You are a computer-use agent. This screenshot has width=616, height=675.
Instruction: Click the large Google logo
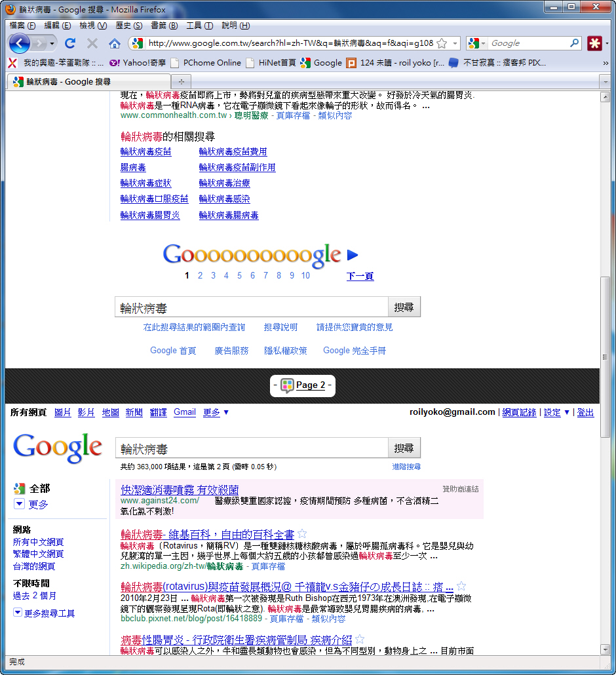[57, 448]
